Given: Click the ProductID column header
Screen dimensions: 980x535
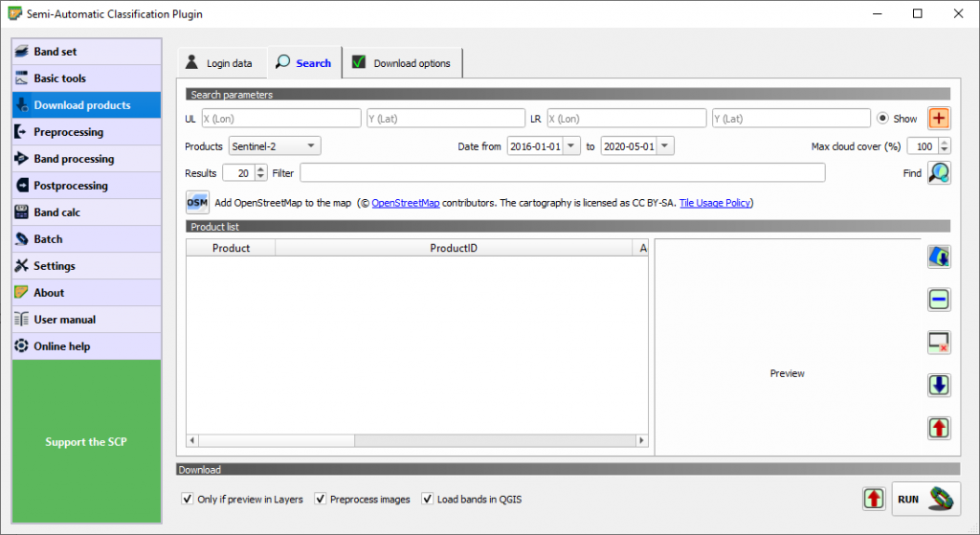Looking at the screenshot, I should [x=454, y=248].
